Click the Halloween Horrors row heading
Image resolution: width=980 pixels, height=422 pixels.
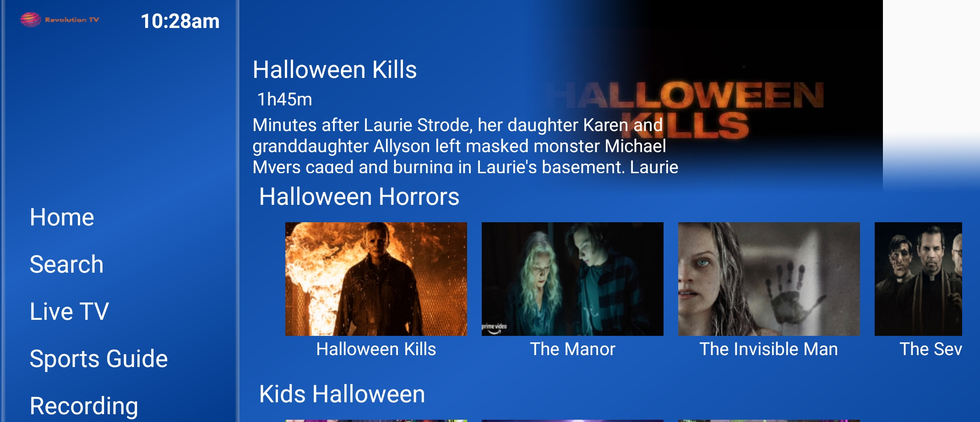click(359, 197)
